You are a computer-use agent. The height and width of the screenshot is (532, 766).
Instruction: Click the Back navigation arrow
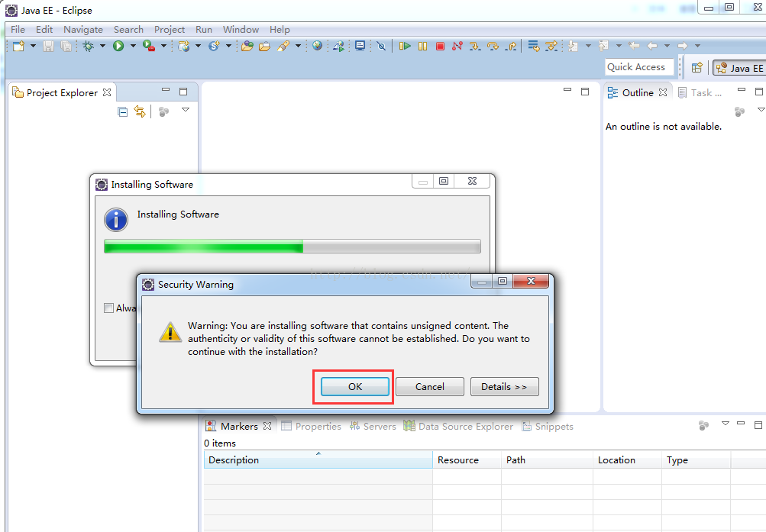point(652,46)
